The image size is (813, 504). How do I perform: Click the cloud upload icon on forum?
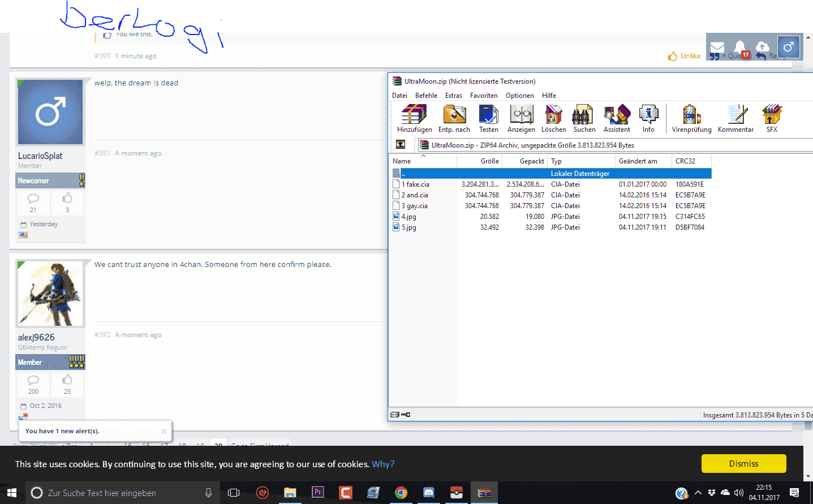pos(763,46)
